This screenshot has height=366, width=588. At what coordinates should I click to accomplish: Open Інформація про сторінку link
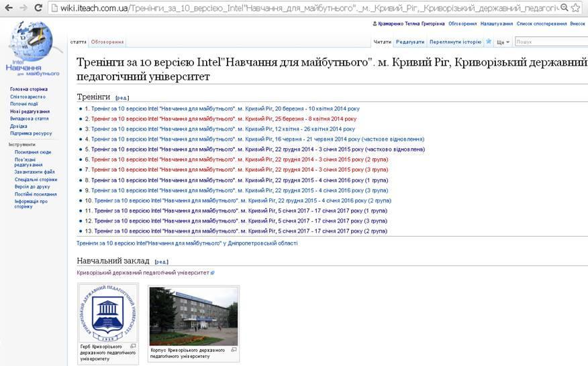tap(31, 204)
